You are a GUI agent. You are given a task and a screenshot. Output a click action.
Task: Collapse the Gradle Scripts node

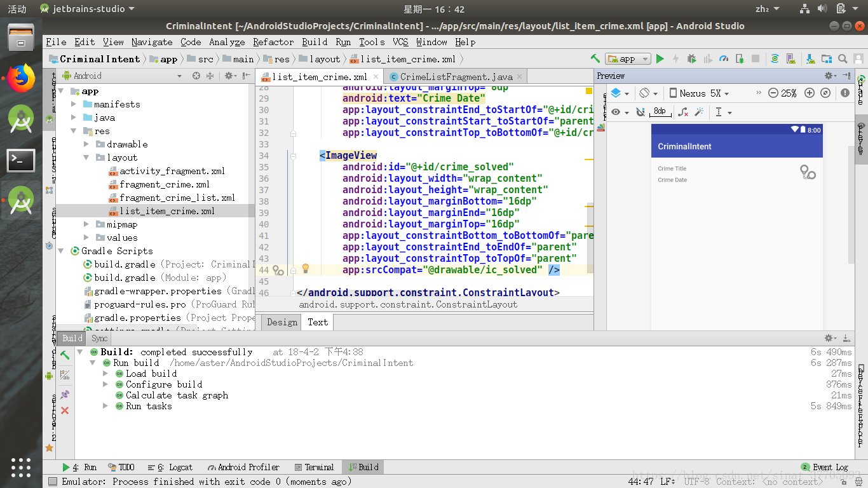62,251
